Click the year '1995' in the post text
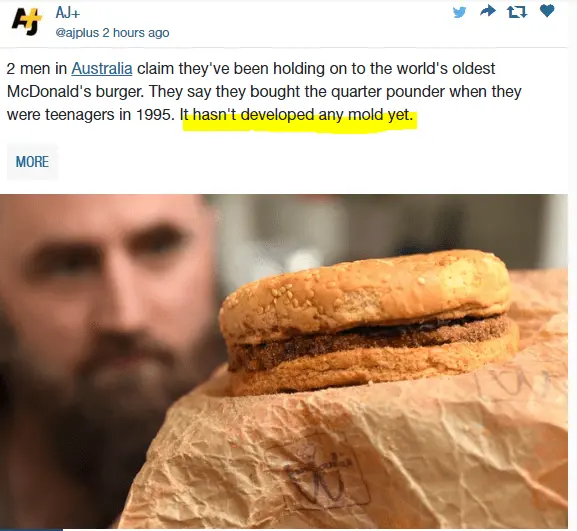This screenshot has width=577, height=531. 155,115
